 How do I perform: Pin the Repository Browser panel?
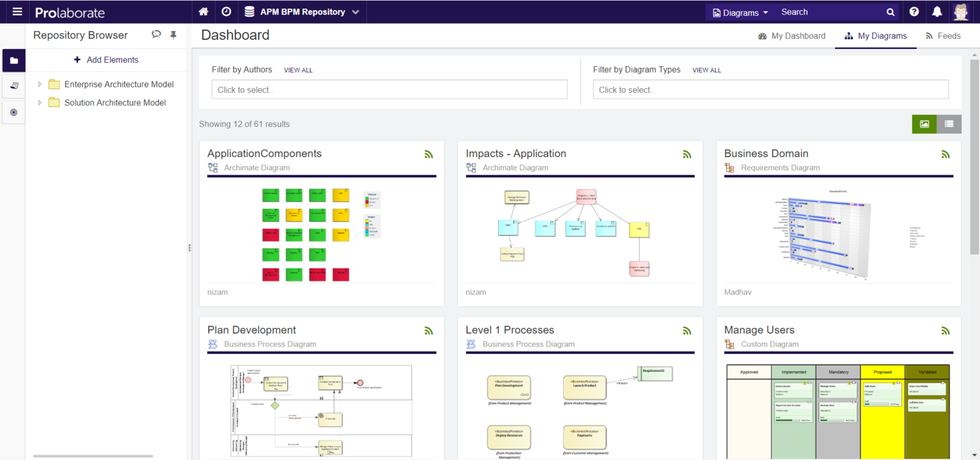point(173,35)
